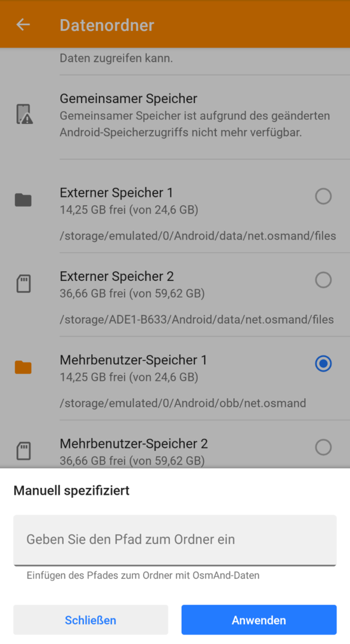Select the Externer Speicher 1 radio button
The height and width of the screenshot is (644, 350).
(x=323, y=196)
